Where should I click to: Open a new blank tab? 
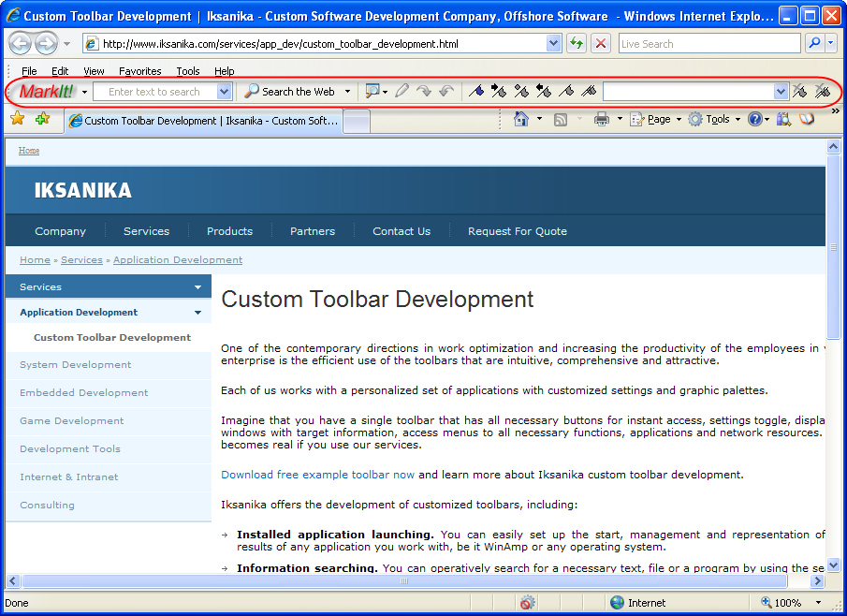[x=357, y=121]
